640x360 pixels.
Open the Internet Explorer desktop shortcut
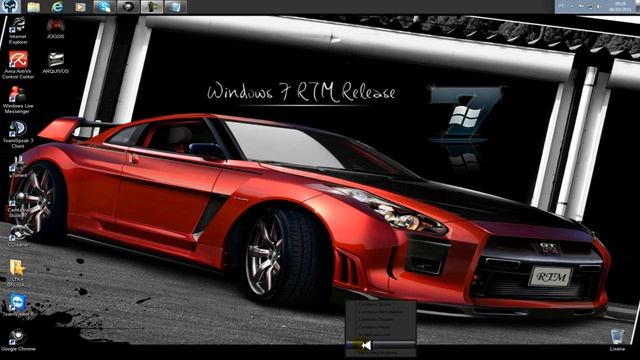click(18, 31)
